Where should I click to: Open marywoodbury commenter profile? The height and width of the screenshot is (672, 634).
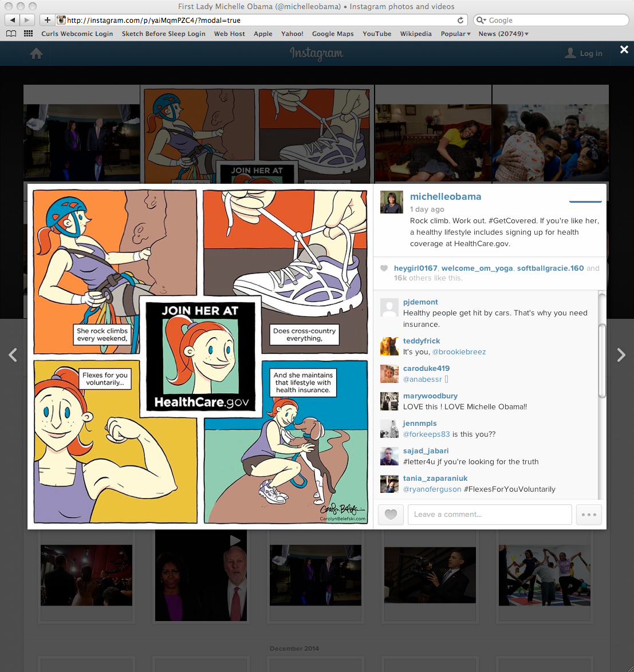click(430, 396)
